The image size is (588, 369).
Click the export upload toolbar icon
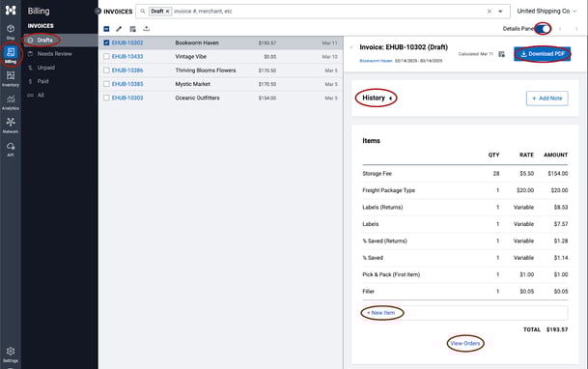point(146,29)
